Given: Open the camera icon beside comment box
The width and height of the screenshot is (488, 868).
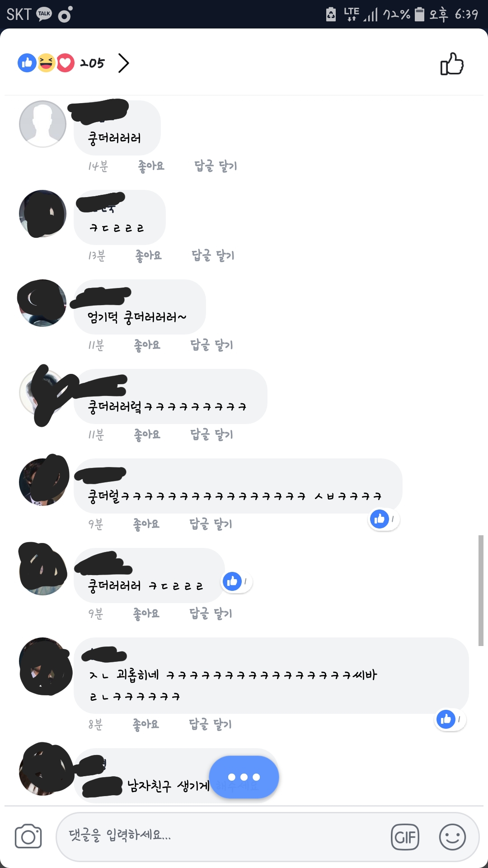Looking at the screenshot, I should [x=28, y=836].
